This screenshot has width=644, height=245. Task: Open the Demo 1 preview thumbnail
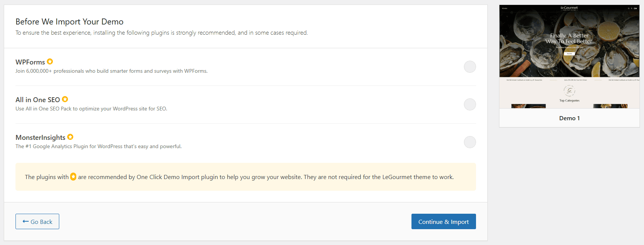[569, 57]
